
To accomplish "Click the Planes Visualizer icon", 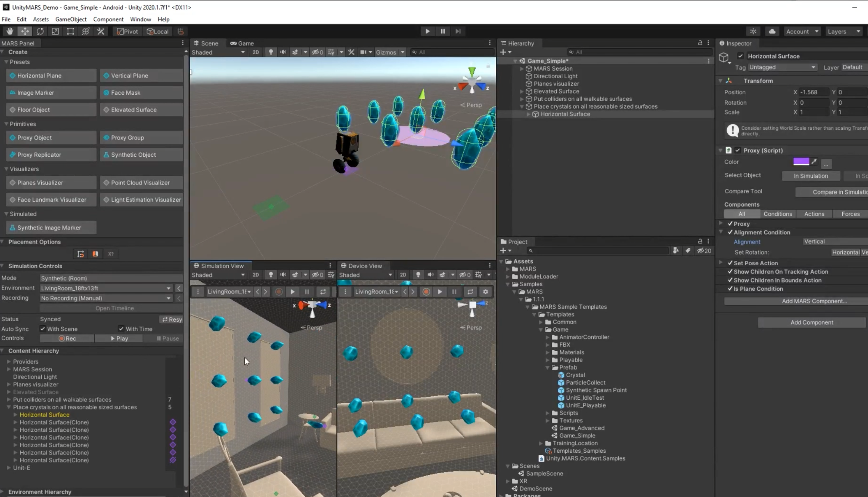I will [13, 182].
